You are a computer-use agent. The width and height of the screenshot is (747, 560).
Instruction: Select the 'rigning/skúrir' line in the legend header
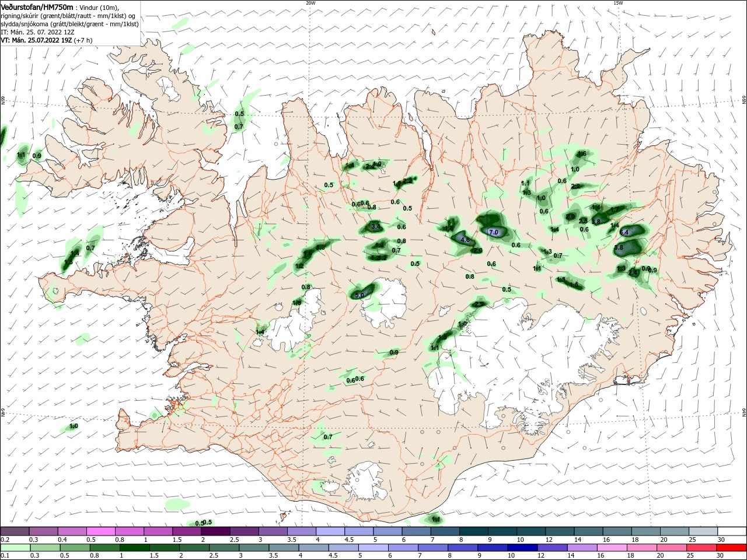point(69,16)
